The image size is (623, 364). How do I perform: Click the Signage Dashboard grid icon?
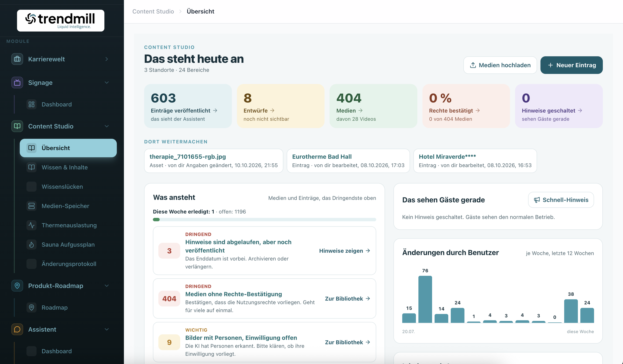pyautogui.click(x=31, y=104)
